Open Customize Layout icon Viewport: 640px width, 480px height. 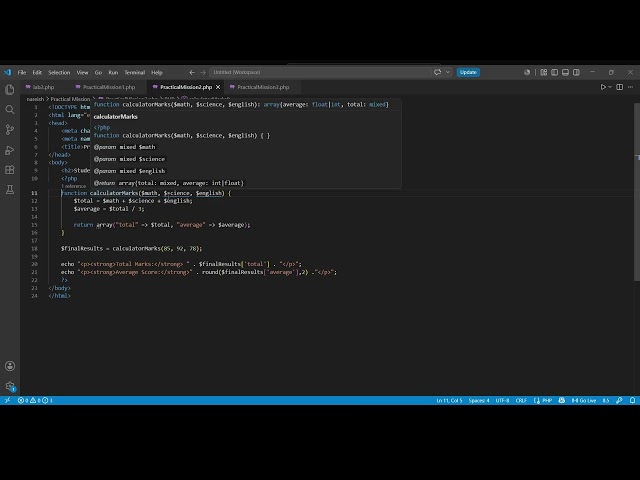click(x=544, y=72)
